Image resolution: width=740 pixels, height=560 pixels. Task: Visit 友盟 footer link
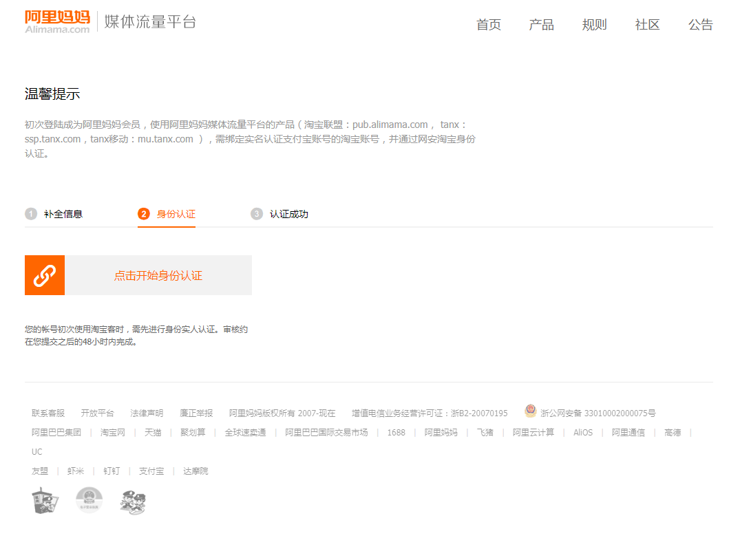click(40, 471)
